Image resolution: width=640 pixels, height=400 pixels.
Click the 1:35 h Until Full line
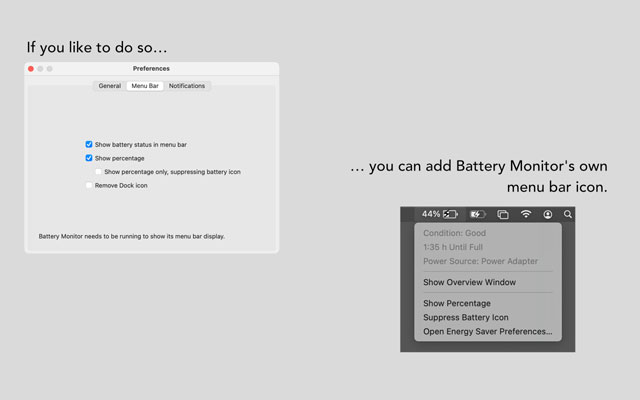pyautogui.click(x=453, y=247)
